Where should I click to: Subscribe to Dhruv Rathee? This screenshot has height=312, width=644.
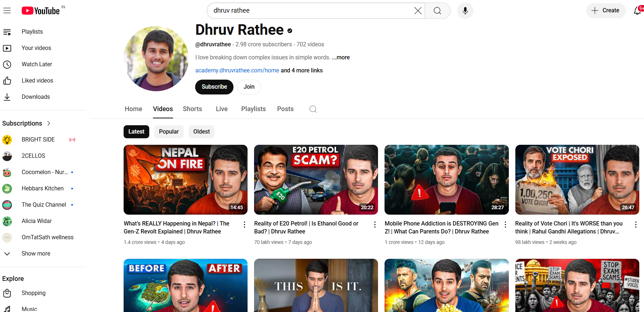(214, 87)
